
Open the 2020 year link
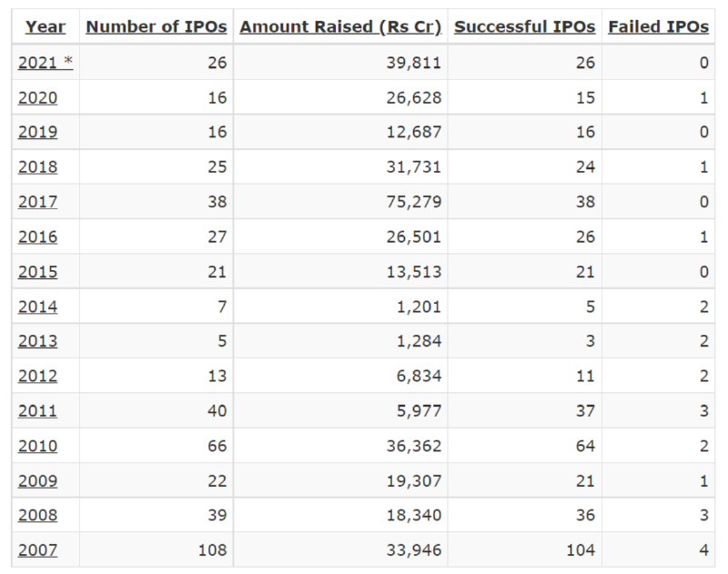pos(37,97)
